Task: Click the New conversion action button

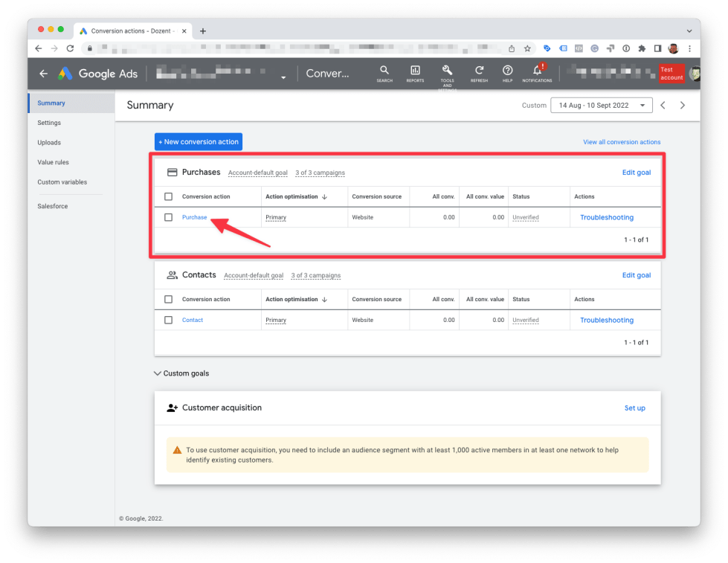Action: tap(199, 142)
